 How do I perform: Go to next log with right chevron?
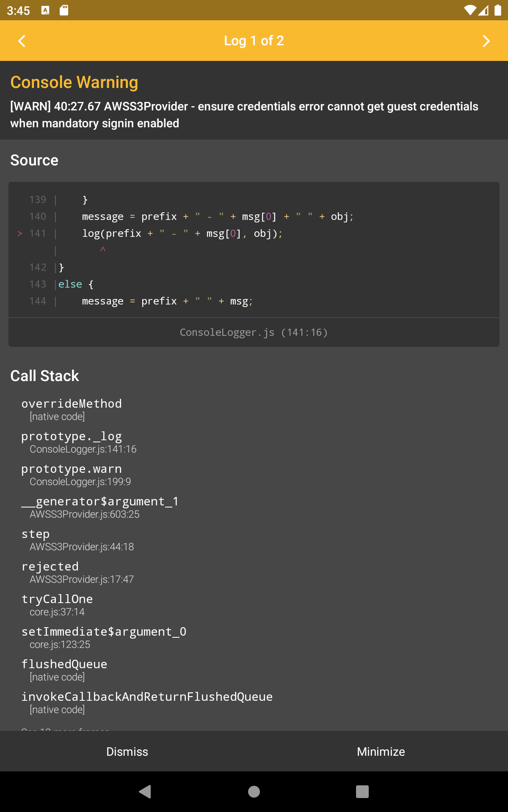[486, 41]
